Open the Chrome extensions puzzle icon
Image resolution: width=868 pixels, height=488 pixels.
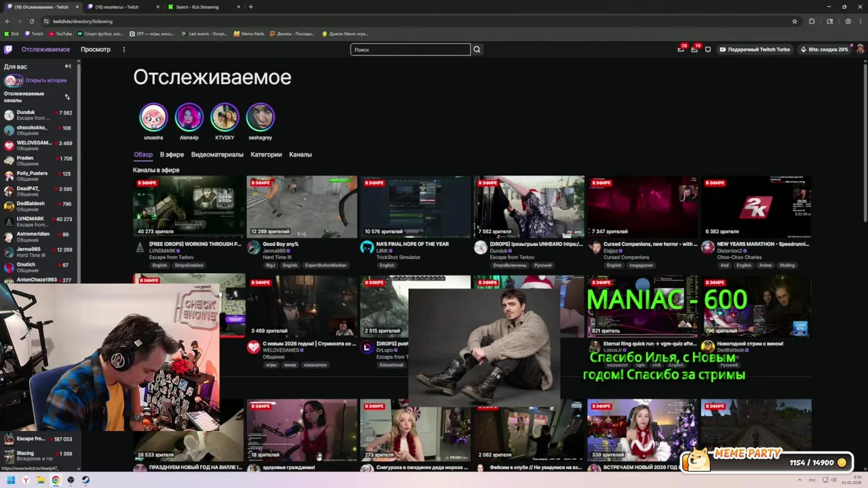pyautogui.click(x=812, y=21)
